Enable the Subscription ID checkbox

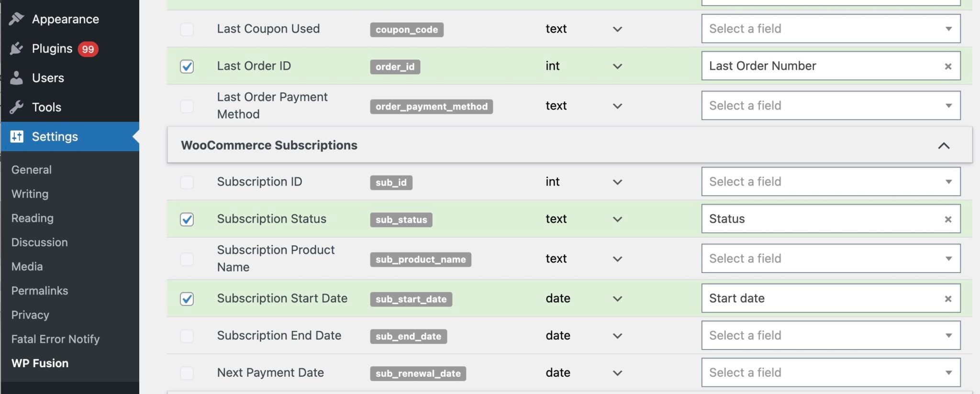(x=187, y=182)
